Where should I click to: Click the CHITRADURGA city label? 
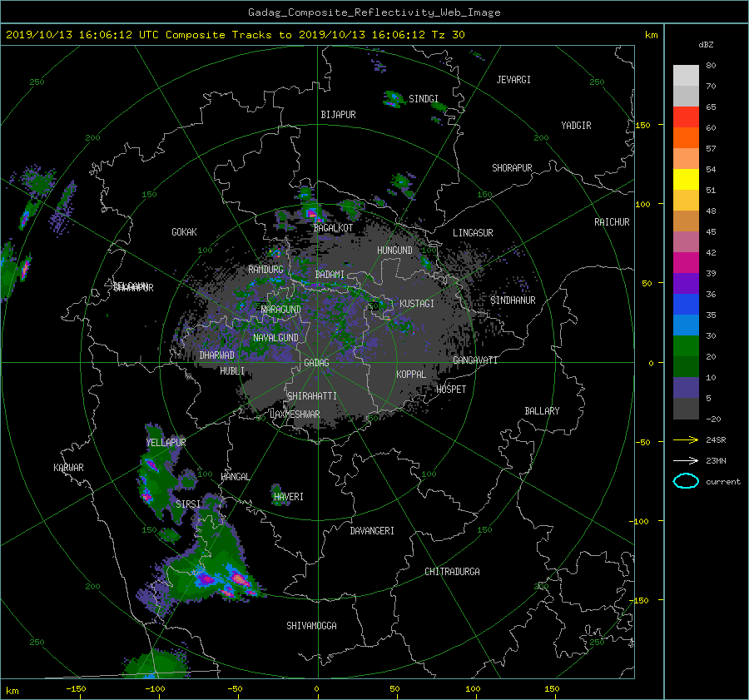point(452,572)
